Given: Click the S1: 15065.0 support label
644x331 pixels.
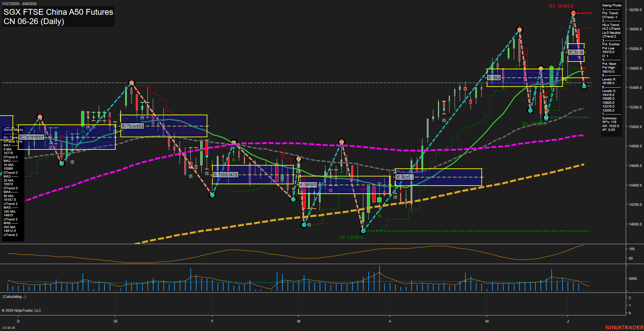Looking at the screenshot, I should [534, 124].
